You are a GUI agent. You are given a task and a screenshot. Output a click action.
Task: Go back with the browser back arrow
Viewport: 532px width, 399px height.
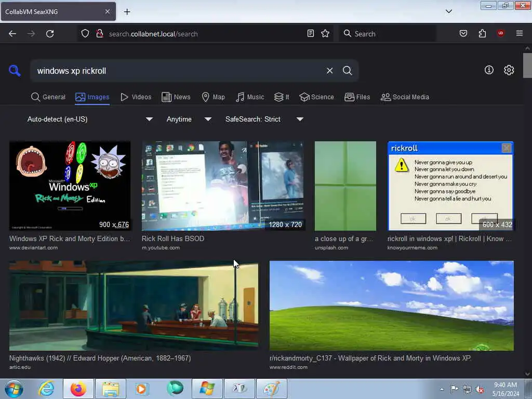(x=12, y=34)
